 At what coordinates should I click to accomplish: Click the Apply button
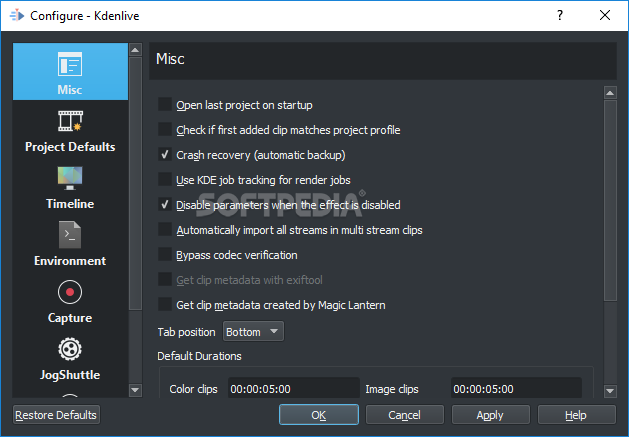coord(490,415)
